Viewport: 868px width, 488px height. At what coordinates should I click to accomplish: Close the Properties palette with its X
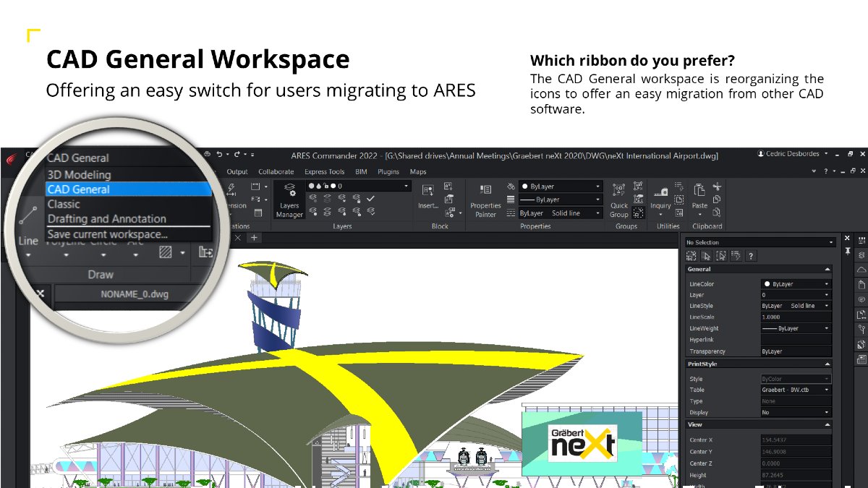[848, 239]
